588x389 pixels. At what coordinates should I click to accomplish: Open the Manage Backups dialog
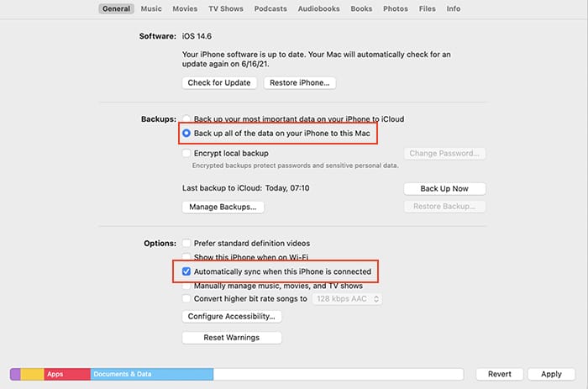[223, 207]
